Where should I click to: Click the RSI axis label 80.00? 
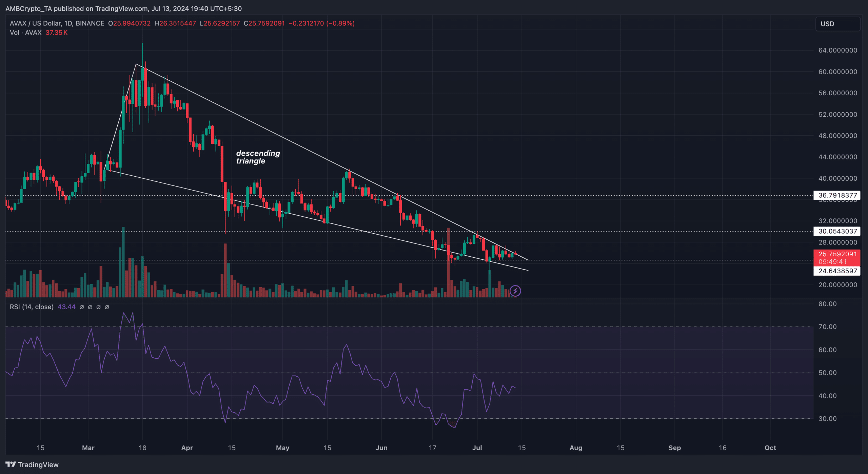(x=827, y=304)
